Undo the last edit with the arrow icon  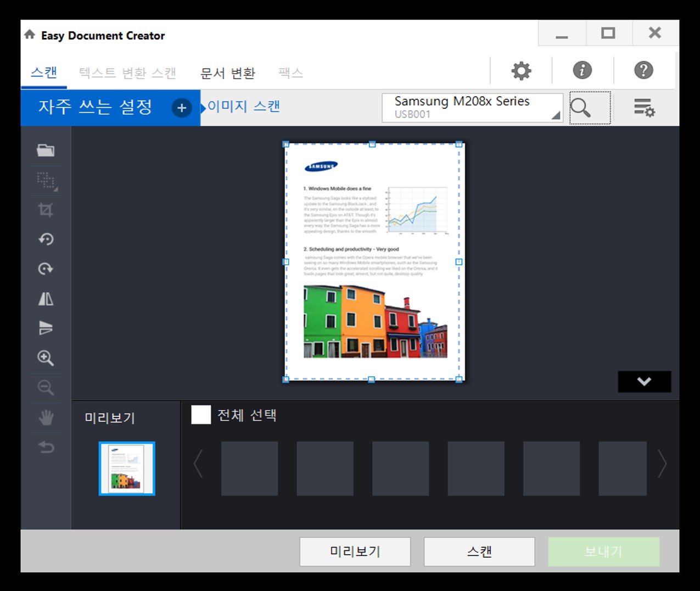(x=46, y=447)
